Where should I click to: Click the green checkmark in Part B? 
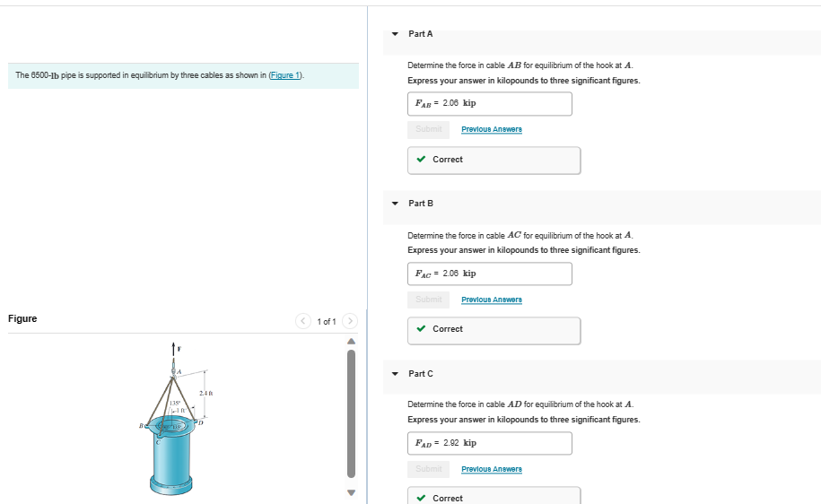click(421, 328)
